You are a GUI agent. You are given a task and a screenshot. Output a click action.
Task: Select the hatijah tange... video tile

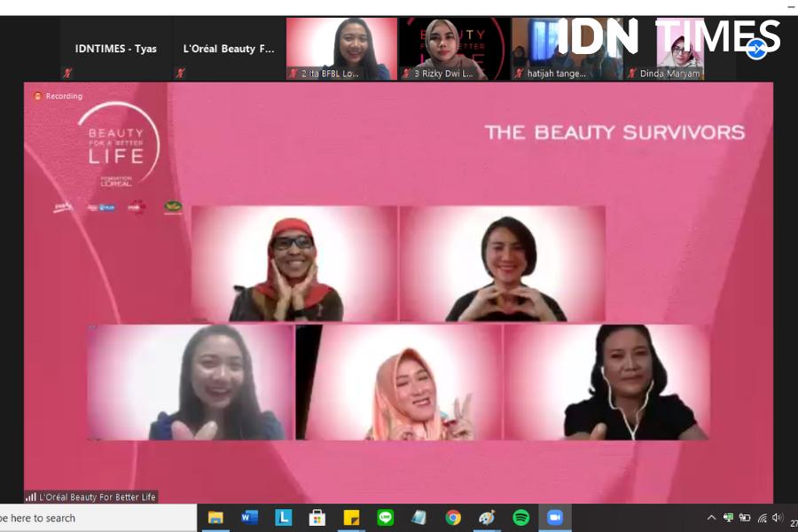click(567, 49)
